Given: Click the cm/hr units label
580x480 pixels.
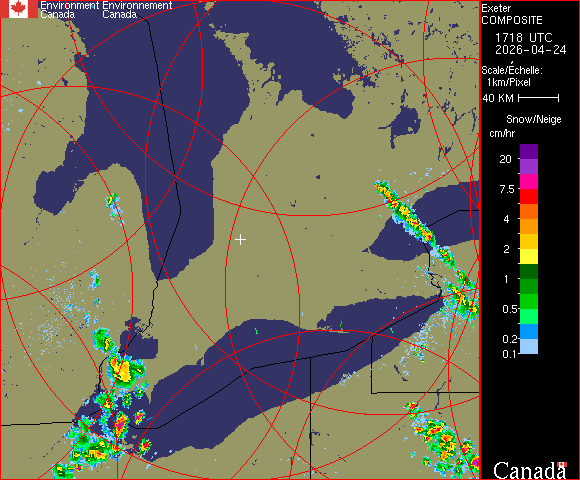Looking at the screenshot, I should point(502,133).
